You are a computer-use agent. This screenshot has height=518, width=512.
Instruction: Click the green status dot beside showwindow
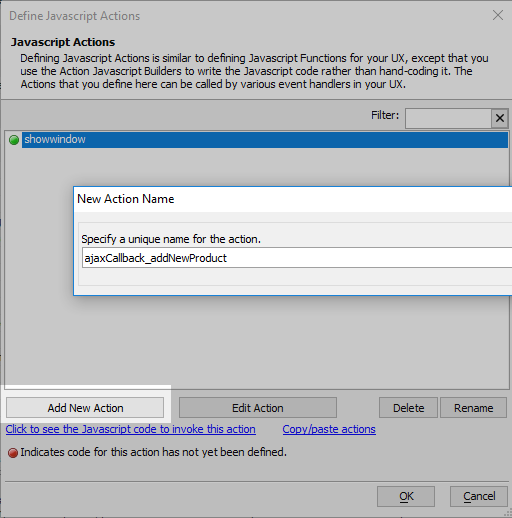pyautogui.click(x=14, y=140)
